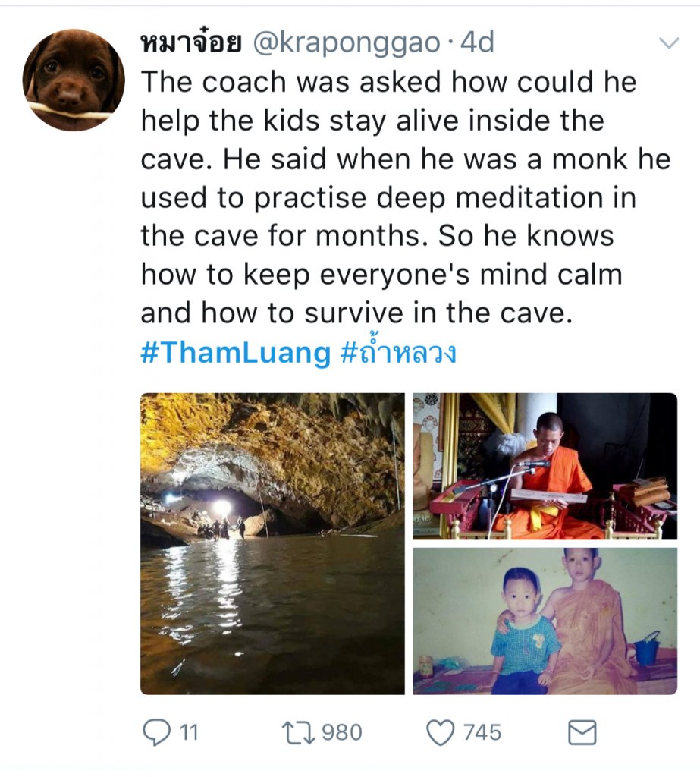Like the tweet with the heart icon

[x=439, y=732]
